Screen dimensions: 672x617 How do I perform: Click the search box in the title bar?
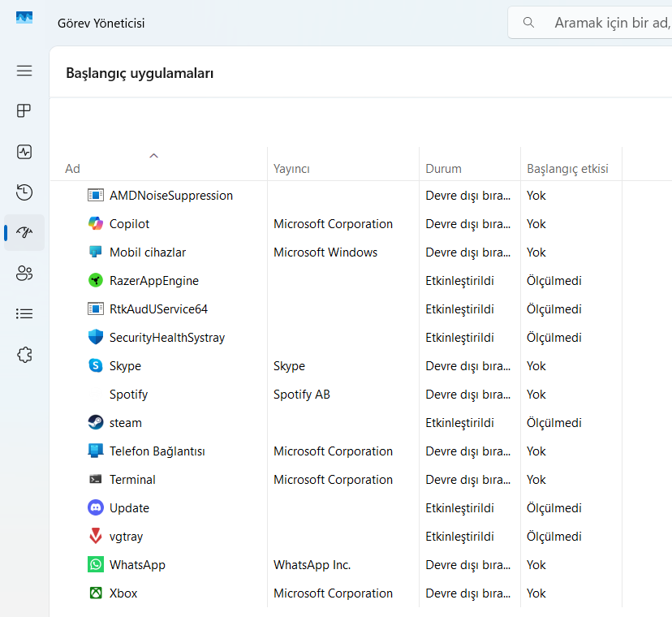(609, 23)
